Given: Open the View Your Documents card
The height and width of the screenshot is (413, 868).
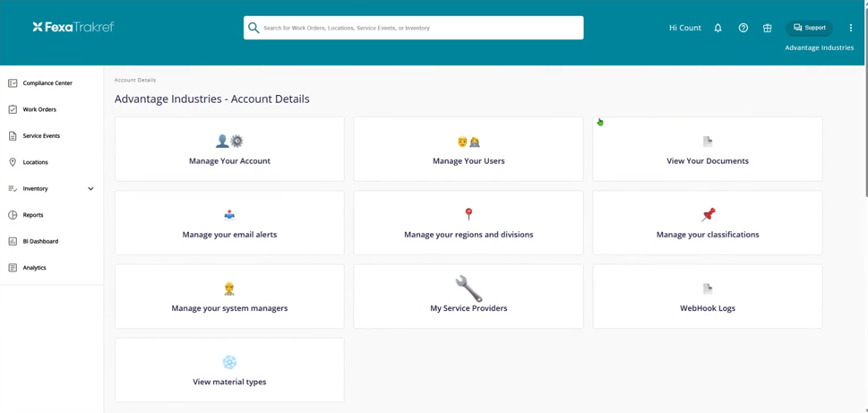Looking at the screenshot, I should [708, 149].
